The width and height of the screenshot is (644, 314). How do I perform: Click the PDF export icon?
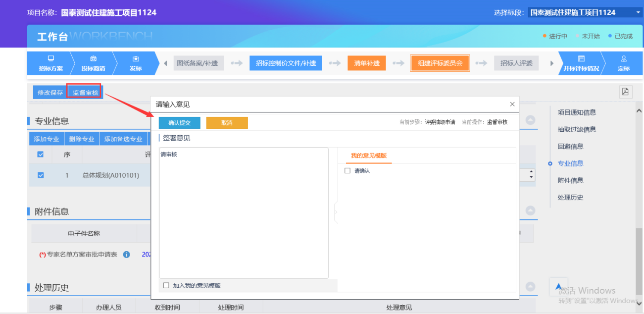coord(626,92)
